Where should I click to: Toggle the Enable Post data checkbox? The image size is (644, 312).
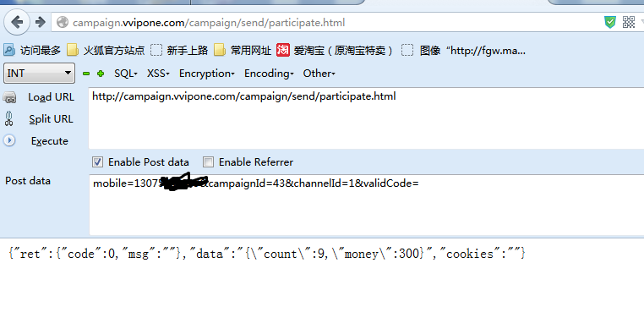coord(98,162)
